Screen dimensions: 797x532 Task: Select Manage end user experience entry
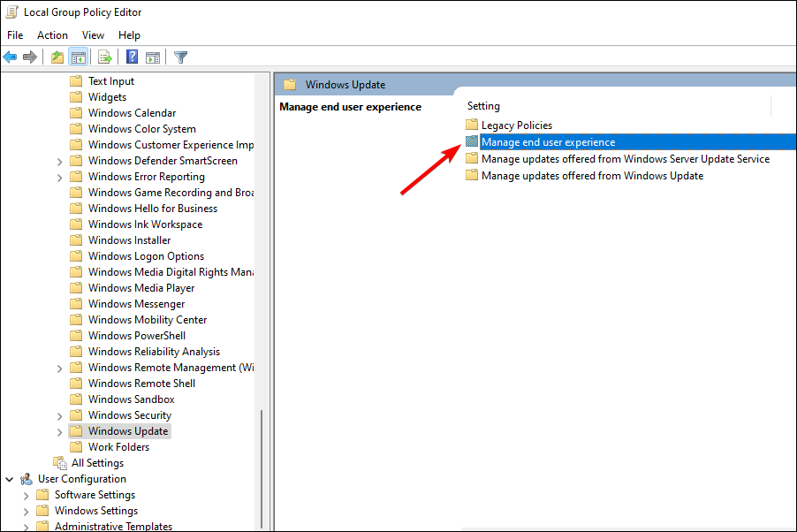[548, 142]
